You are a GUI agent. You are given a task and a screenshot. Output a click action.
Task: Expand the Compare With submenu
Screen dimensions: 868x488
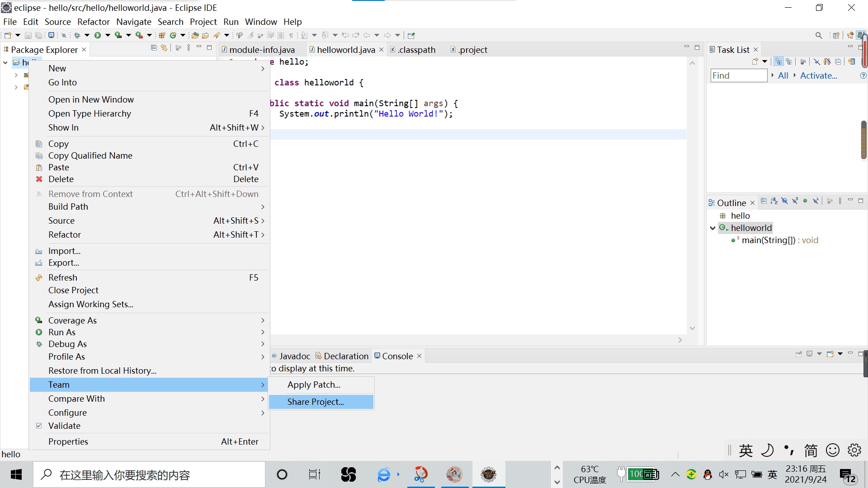pos(149,399)
